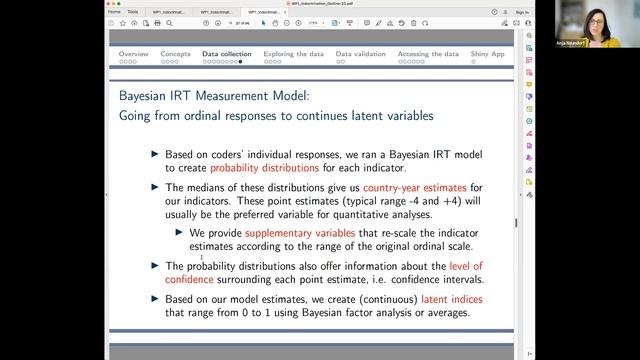This screenshot has height=360, width=640.
Task: Click the send by email envelope icon
Action: tap(516, 23)
